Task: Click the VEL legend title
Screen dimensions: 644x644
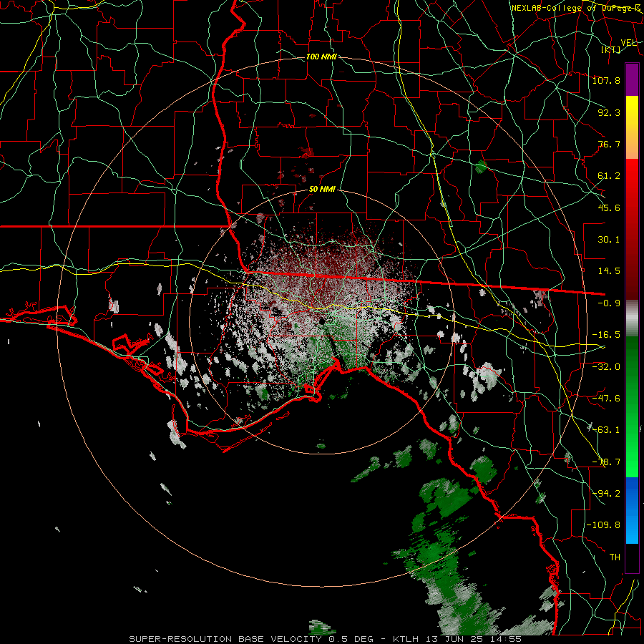Action: point(629,43)
